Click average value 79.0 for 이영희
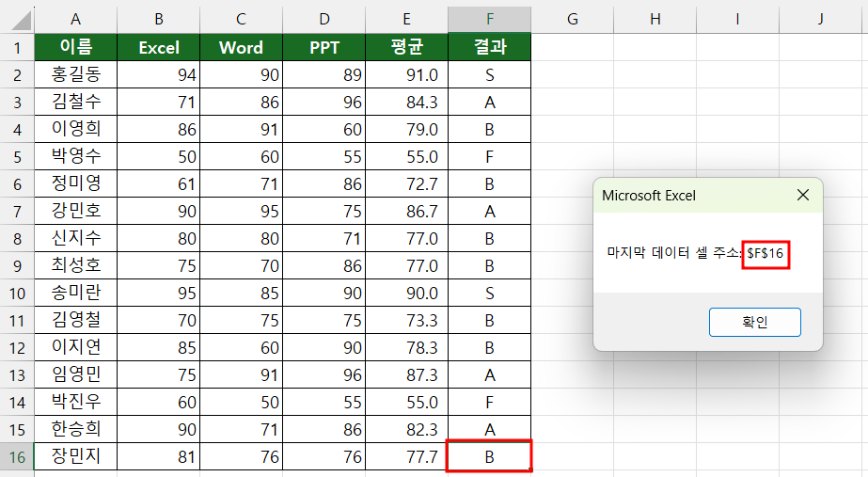Screen dimensions: 868x477 tap(406, 129)
